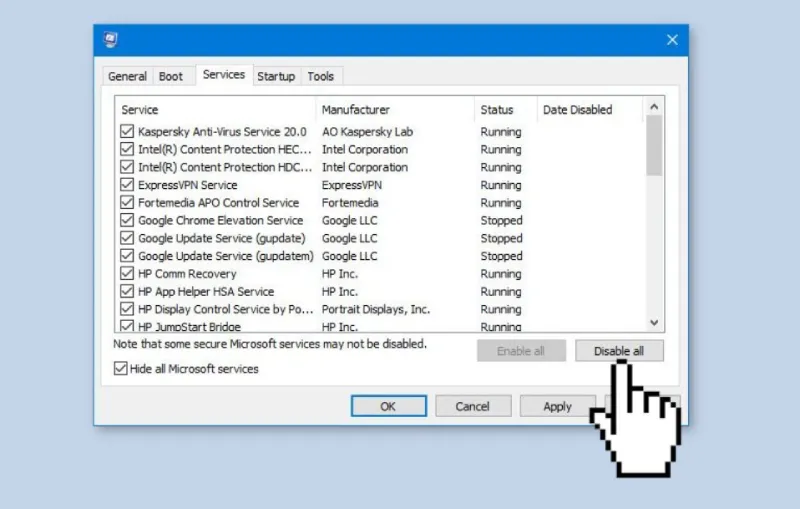Close the System Configuration dialog

coord(672,40)
